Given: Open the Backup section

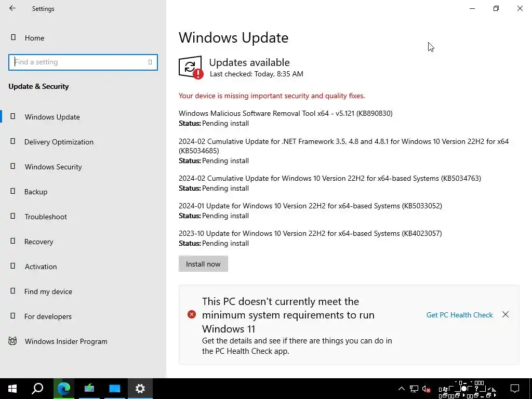Looking at the screenshot, I should coord(36,192).
